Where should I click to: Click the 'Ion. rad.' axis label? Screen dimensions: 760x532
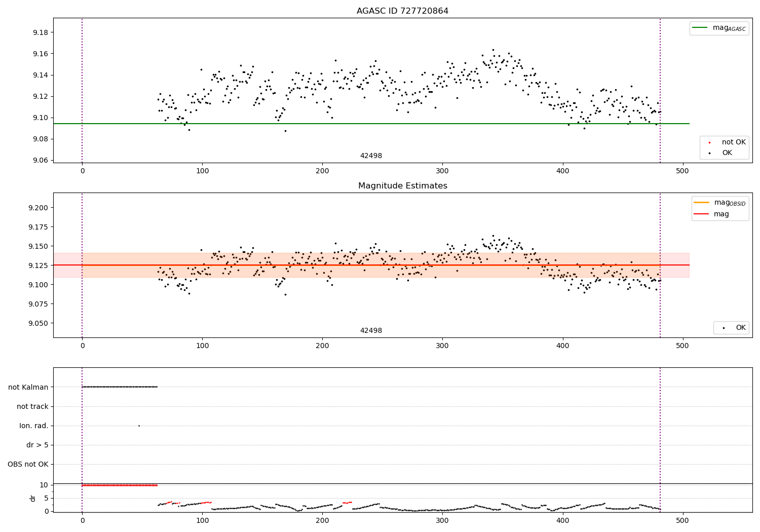[x=34, y=426]
